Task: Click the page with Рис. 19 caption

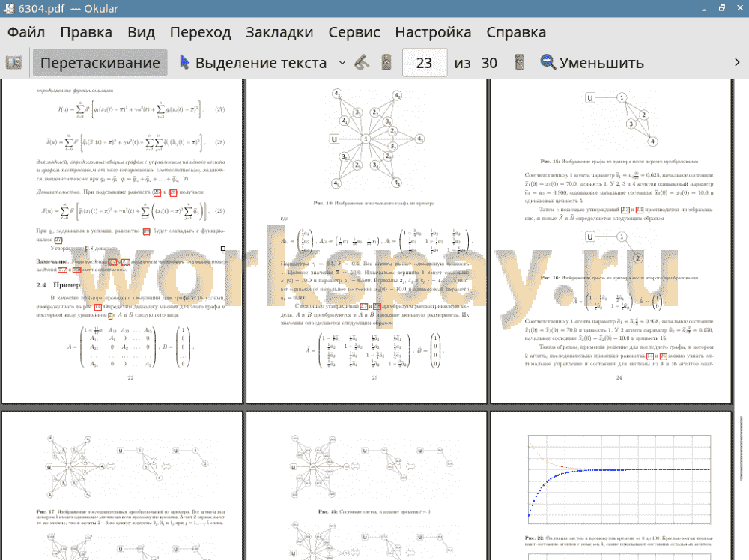Action: (x=366, y=486)
